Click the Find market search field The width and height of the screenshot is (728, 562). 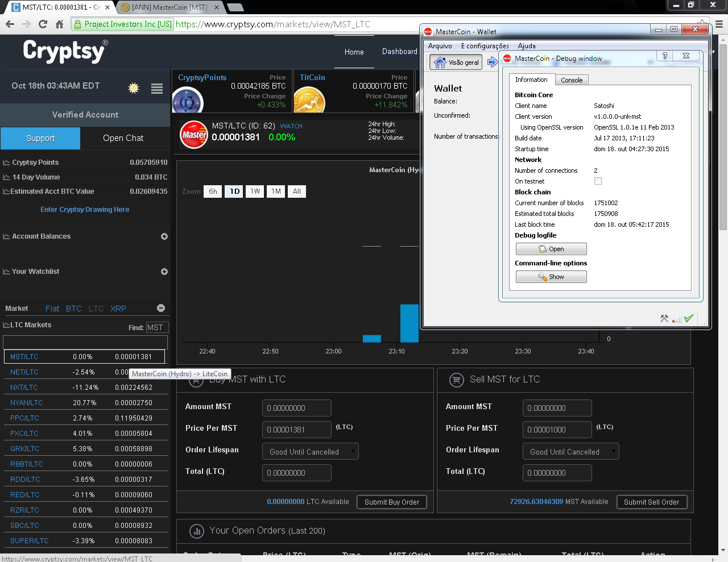tap(157, 327)
